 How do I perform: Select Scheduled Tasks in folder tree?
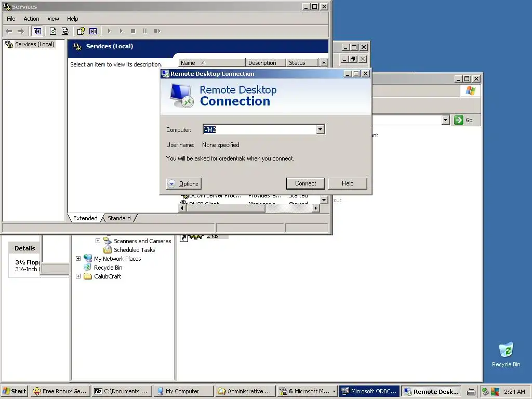(135, 250)
